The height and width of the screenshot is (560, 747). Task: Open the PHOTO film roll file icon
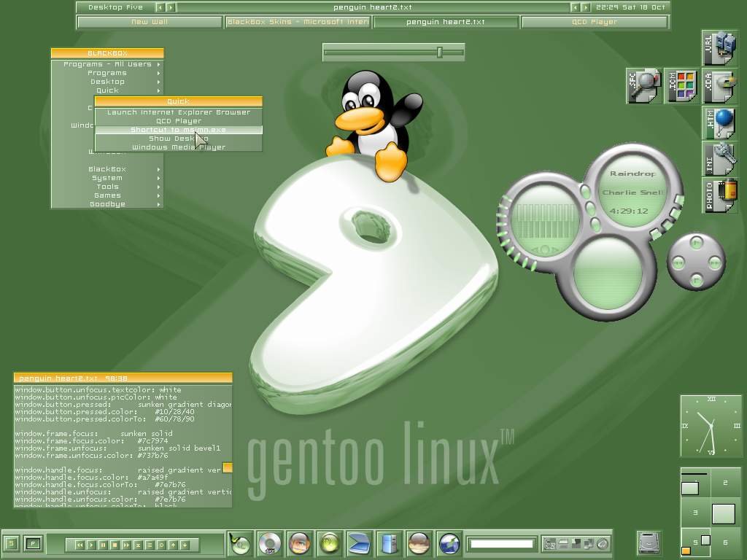(x=719, y=195)
